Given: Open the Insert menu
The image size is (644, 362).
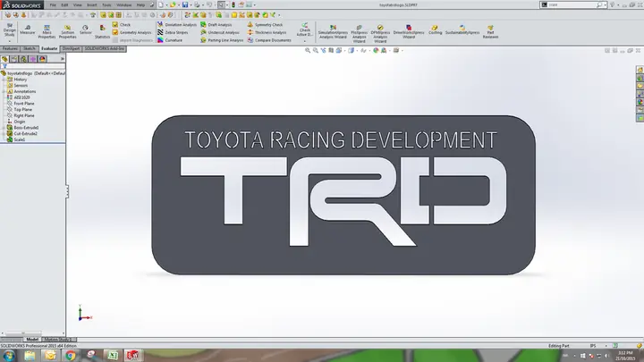Looking at the screenshot, I should (92, 5).
